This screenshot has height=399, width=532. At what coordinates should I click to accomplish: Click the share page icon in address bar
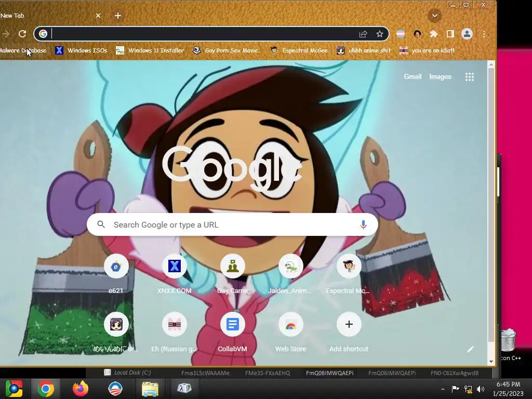pos(363,34)
